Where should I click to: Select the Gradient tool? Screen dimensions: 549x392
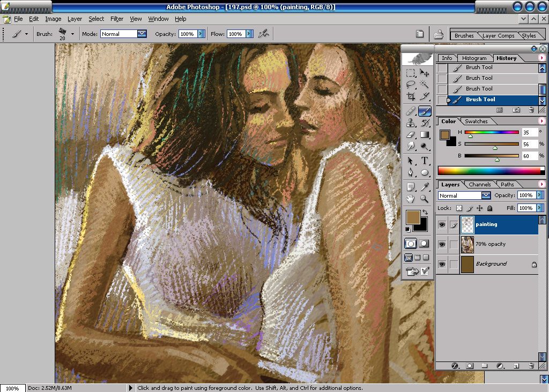pyautogui.click(x=425, y=134)
